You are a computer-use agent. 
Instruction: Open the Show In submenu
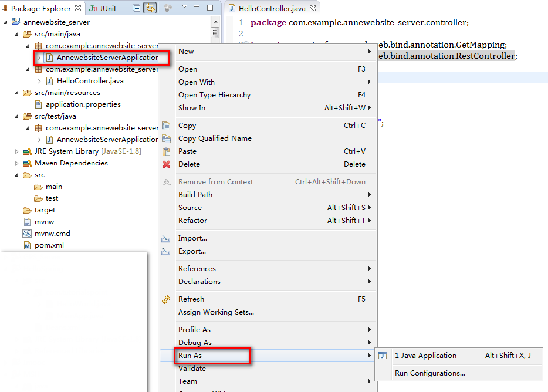(x=268, y=108)
